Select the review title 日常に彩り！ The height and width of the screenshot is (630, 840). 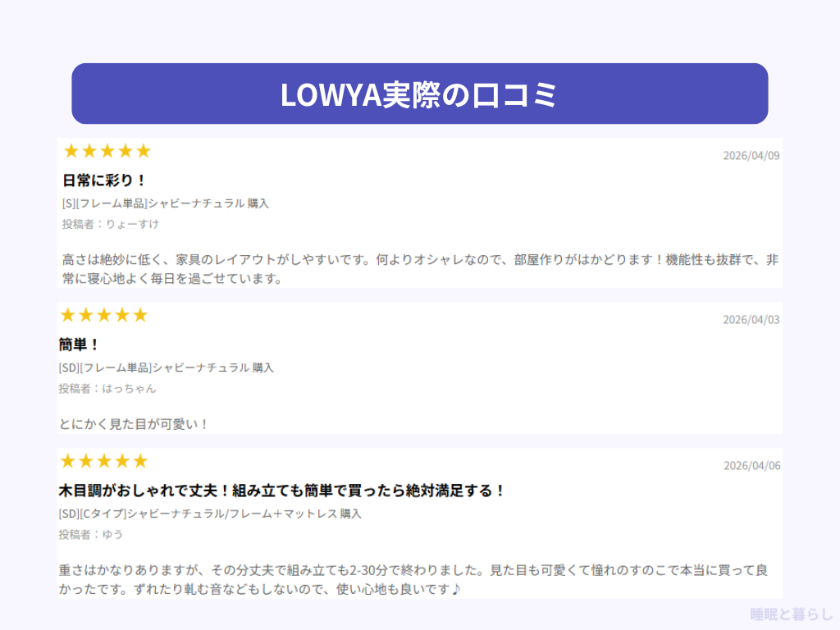click(x=104, y=180)
